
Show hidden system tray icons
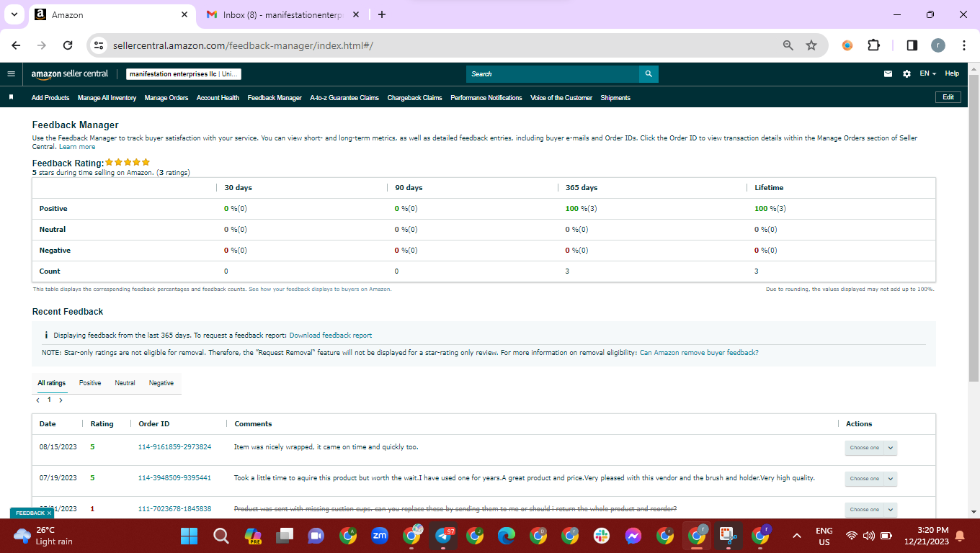[797, 536]
